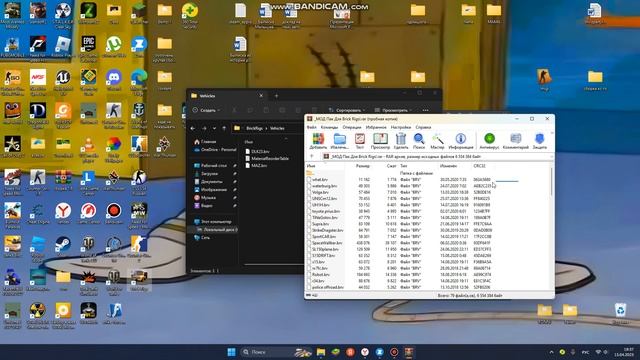Select MAZ.brv in Explorer window

[x=256, y=166]
